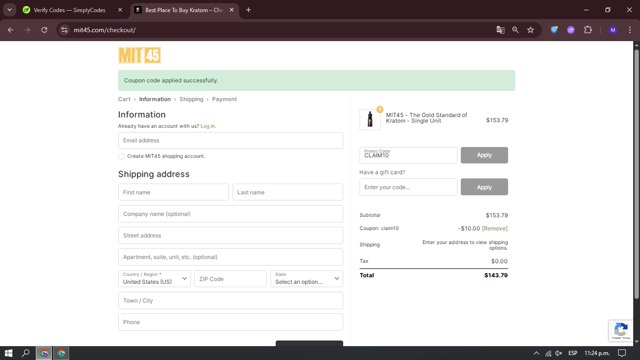Focus the Email address field
The width and height of the screenshot is (640, 360).
230,140
